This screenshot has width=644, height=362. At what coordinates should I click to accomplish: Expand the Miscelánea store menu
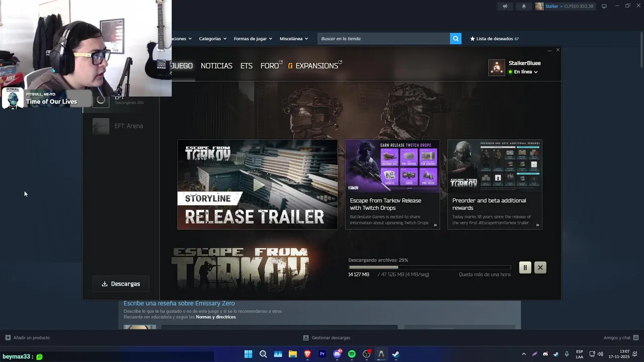pos(293,39)
